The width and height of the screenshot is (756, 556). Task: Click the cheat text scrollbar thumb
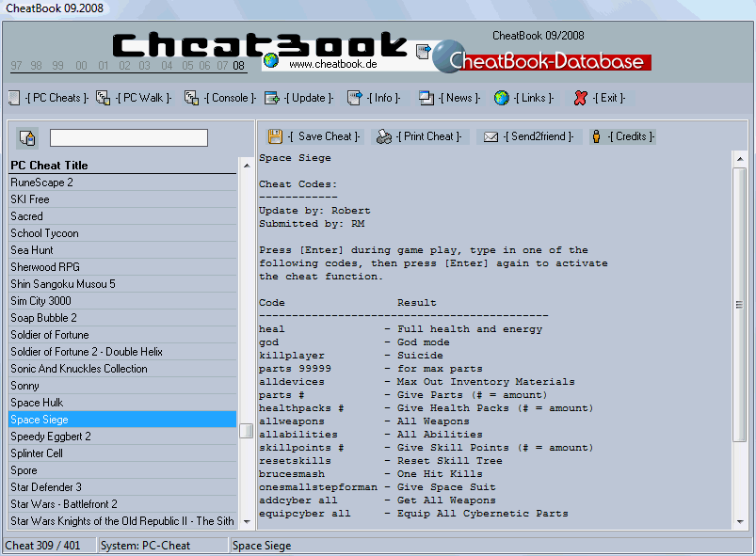pyautogui.click(x=740, y=305)
